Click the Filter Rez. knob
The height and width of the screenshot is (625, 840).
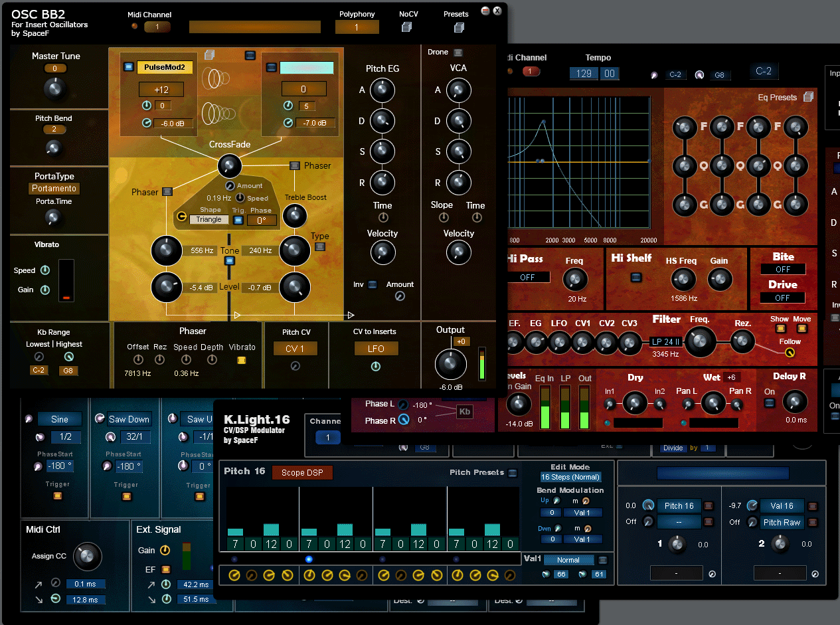[742, 342]
